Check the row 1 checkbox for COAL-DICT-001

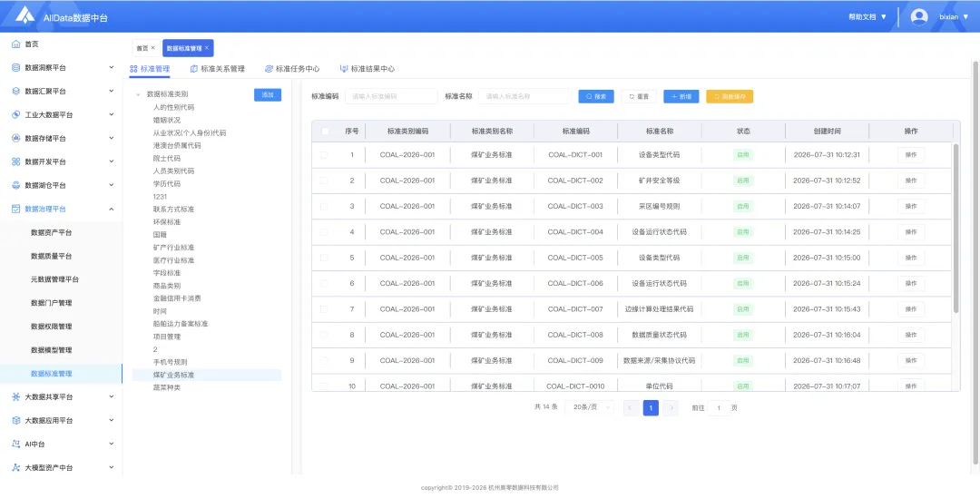(324, 155)
